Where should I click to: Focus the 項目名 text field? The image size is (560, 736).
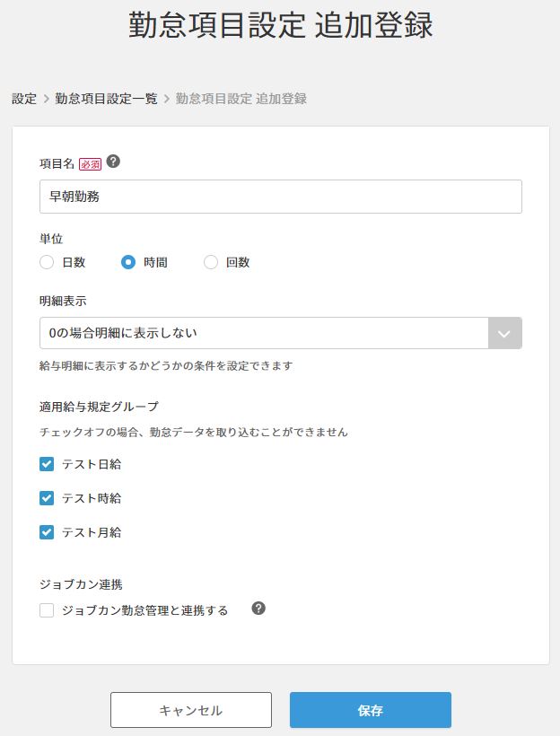coord(280,197)
